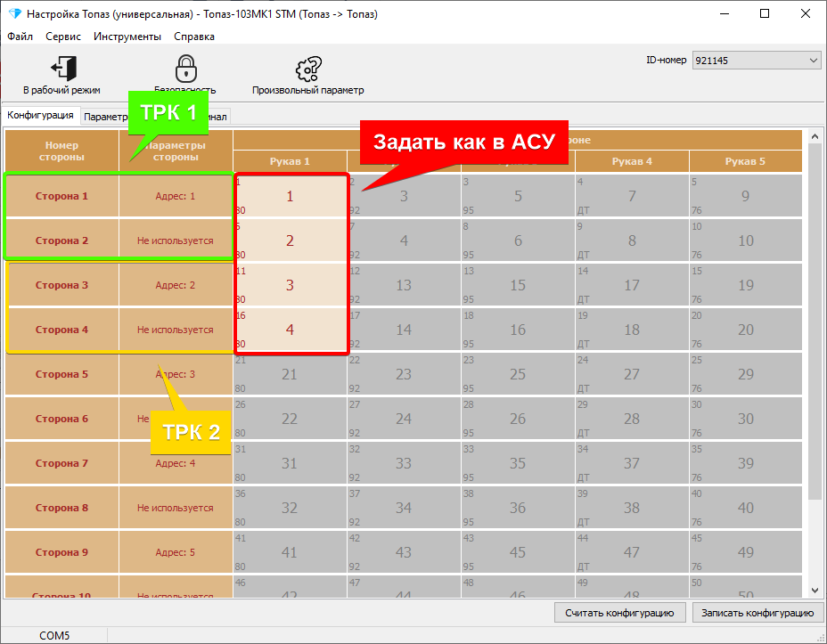Click the 'Рукав 1' column header
The width and height of the screenshot is (827, 644).
tap(290, 161)
